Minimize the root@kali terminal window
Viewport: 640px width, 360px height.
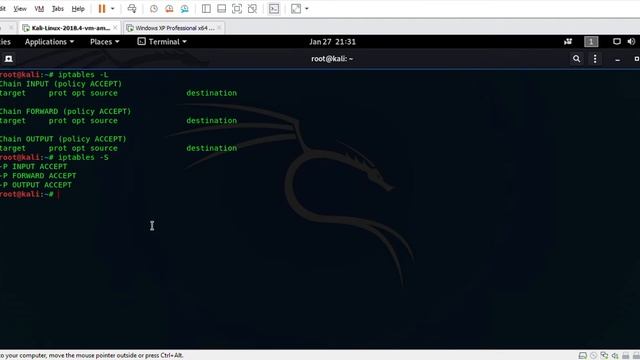(x=618, y=59)
